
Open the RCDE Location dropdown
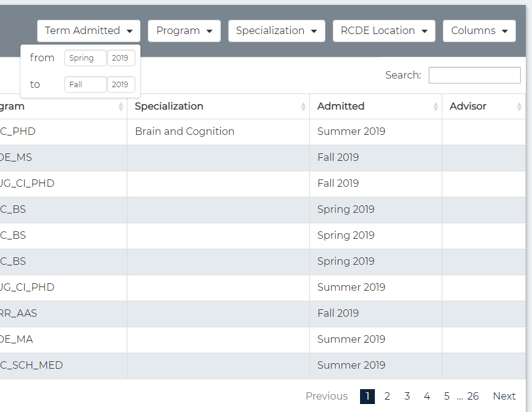[384, 31]
